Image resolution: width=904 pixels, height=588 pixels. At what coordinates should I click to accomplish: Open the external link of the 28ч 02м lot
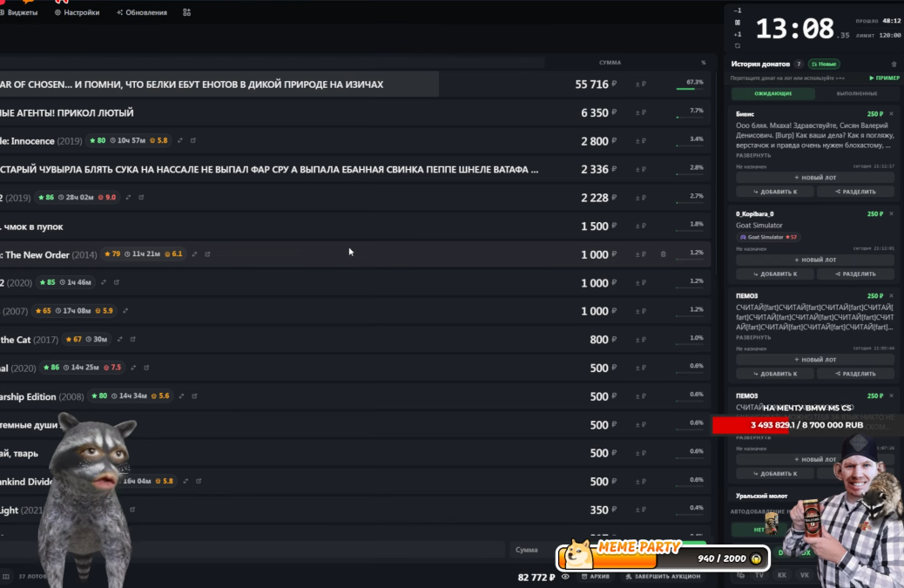pyautogui.click(x=141, y=197)
